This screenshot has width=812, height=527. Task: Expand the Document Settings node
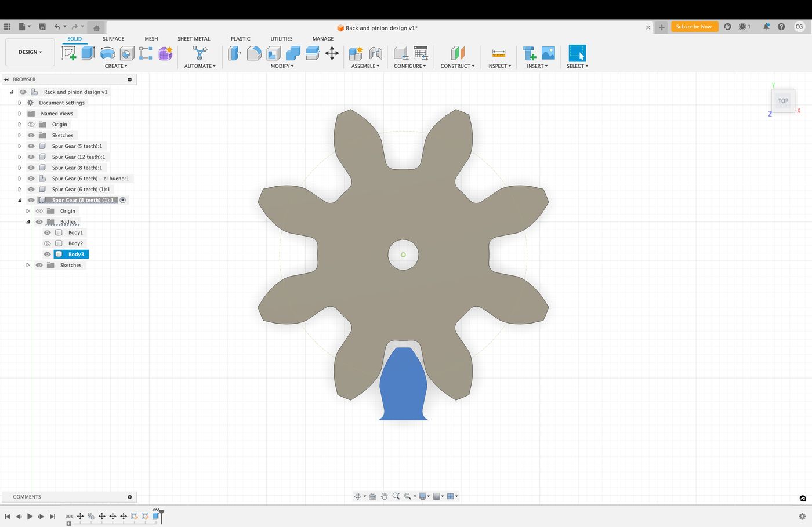tap(20, 103)
